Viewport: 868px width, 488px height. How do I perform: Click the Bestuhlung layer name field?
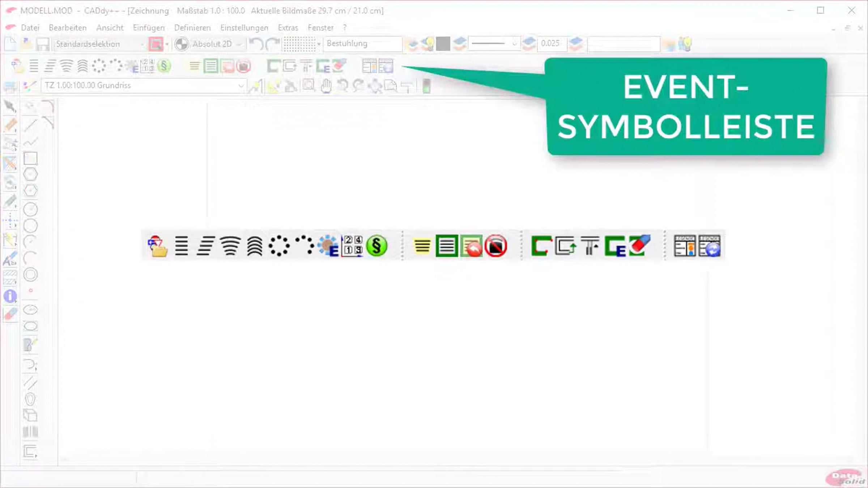coord(362,44)
